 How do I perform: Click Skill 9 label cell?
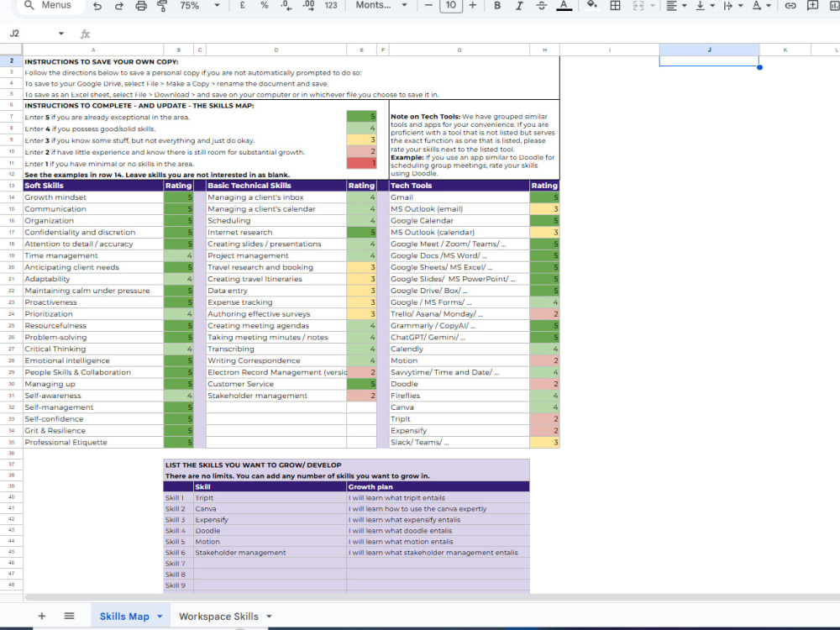178,585
